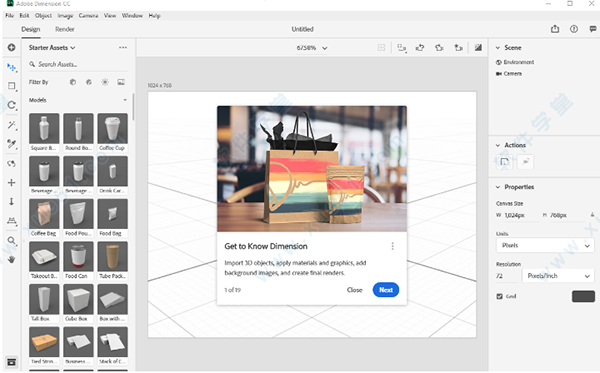Open Starter Assets dropdown
The width and height of the screenshot is (600, 373).
tap(52, 47)
